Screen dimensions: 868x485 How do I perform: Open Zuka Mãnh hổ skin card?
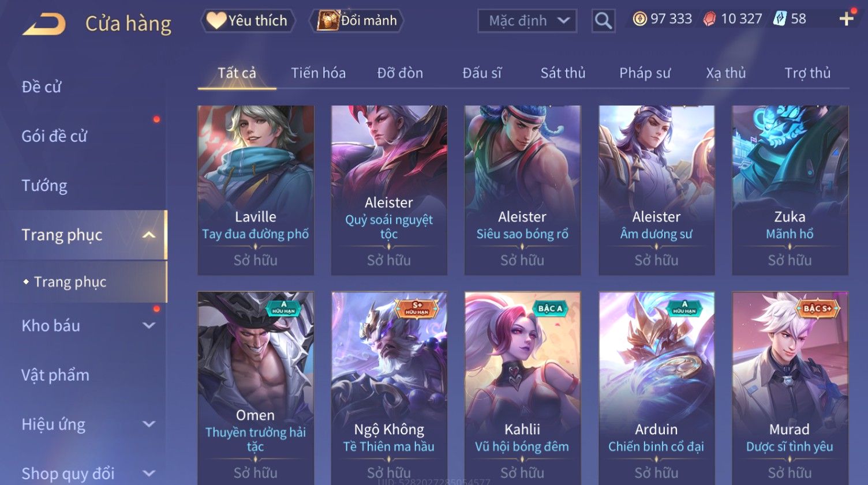click(790, 190)
